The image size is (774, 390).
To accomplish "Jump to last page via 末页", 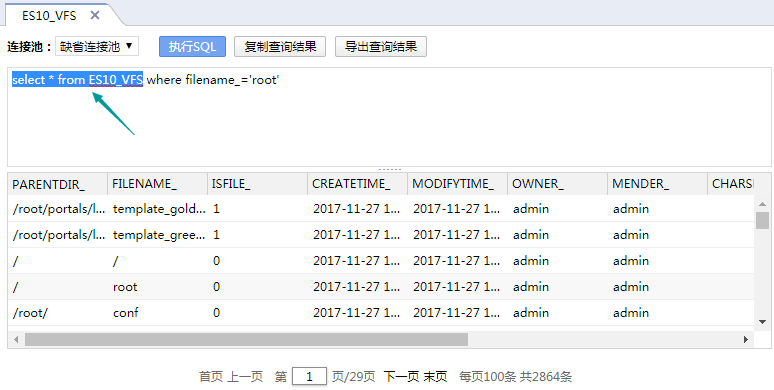I will point(435,377).
